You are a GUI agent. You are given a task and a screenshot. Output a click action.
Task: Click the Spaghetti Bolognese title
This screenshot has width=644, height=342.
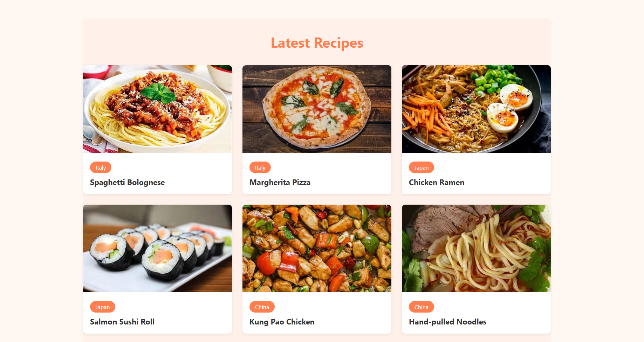click(127, 183)
